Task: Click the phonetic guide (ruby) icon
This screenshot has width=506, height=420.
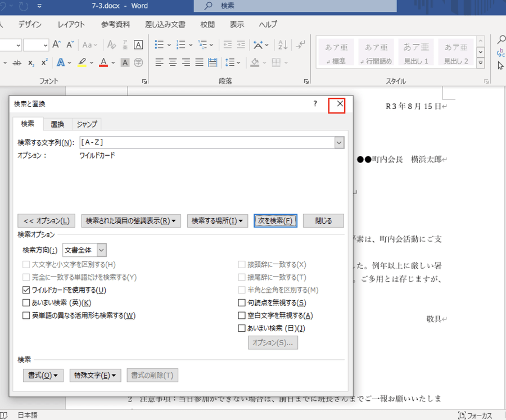Action: [x=125, y=44]
